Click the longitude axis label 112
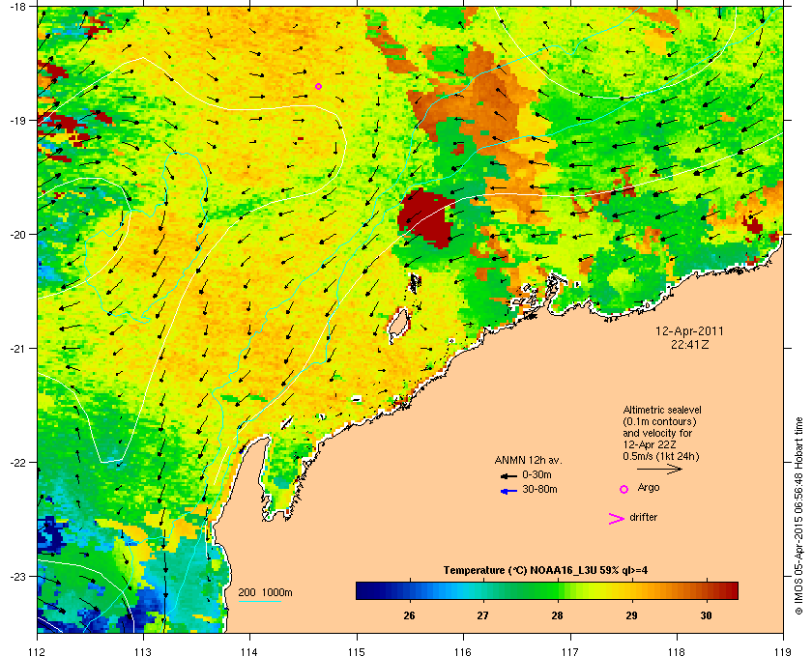This screenshot has width=812, height=657. 38,652
